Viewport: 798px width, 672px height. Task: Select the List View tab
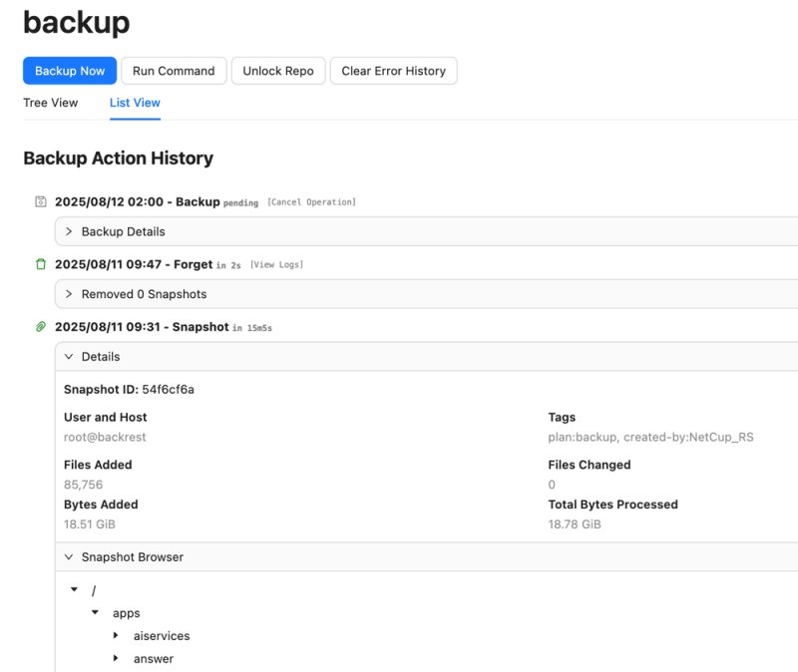(x=135, y=103)
